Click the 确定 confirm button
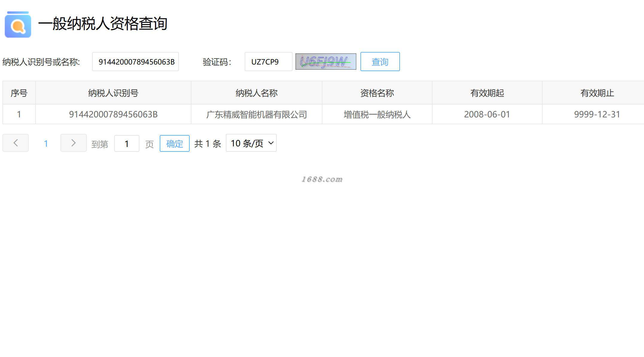Viewport: 644px width, 357px height. coord(174,143)
